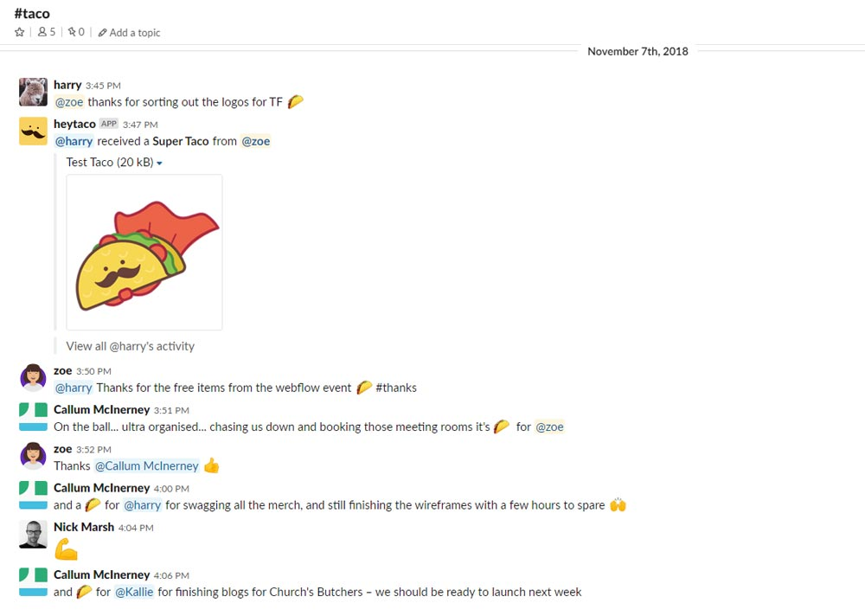The width and height of the screenshot is (865, 616).
Task: Click the @Callum McInerney mention
Action: point(146,465)
